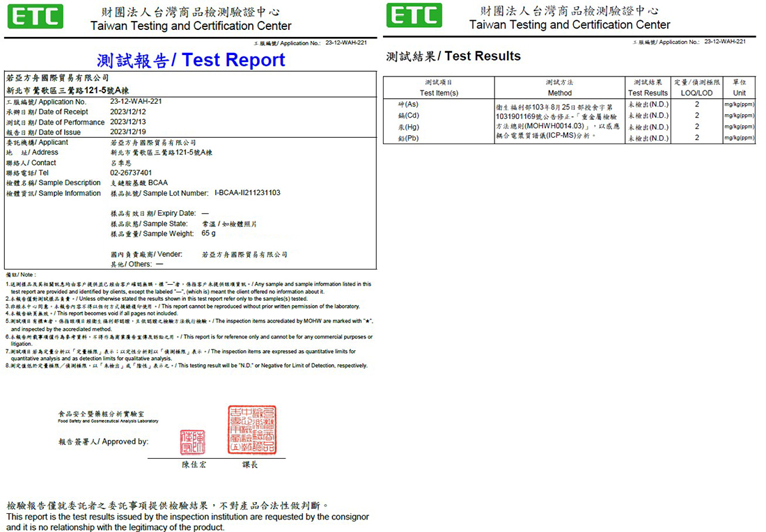Click the Date of Receipt value 2023/12/12
This screenshot has width=766, height=532.
[128, 112]
